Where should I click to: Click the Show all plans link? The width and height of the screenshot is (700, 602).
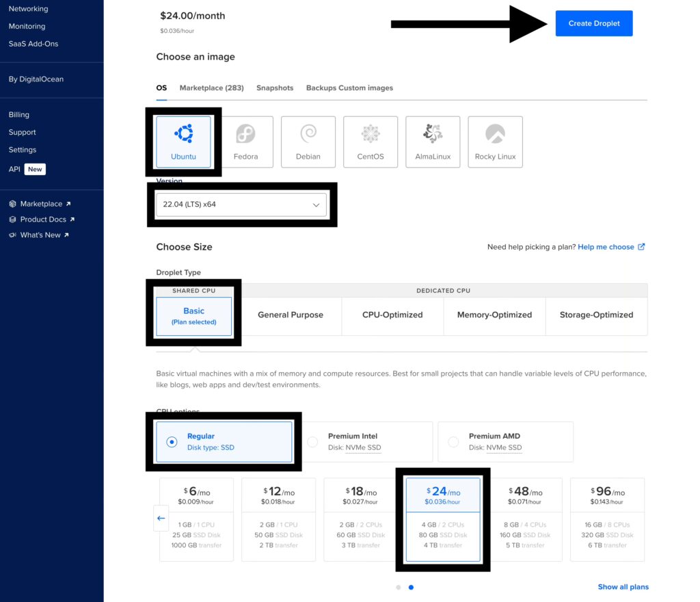click(623, 587)
